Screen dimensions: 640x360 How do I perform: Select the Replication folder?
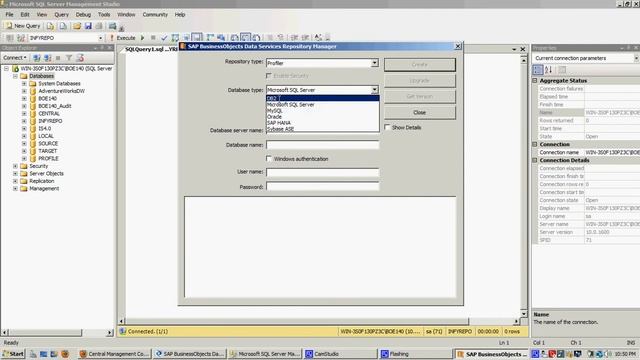(x=42, y=181)
